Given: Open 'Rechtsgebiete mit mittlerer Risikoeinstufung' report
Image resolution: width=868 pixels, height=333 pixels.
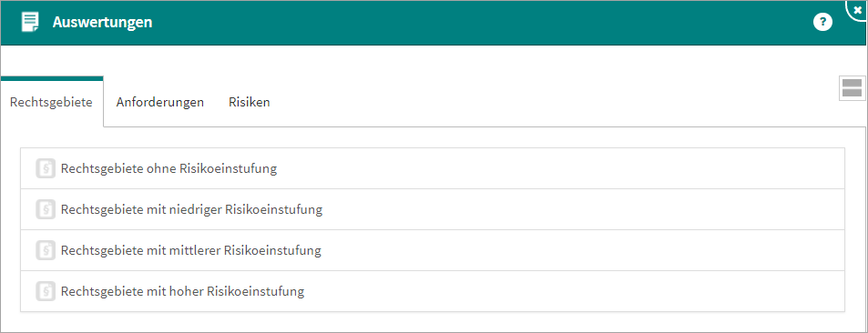Looking at the screenshot, I should coord(433,250).
